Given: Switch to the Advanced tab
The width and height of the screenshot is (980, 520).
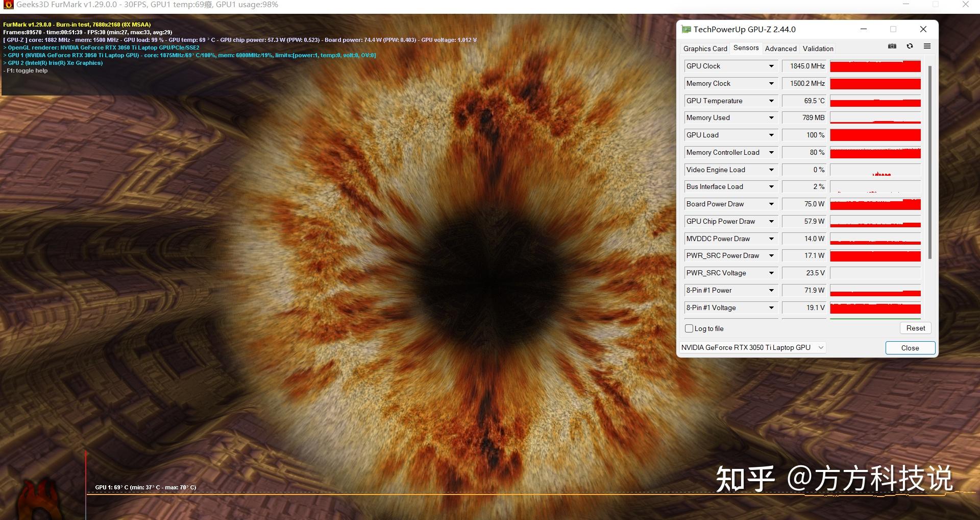Looking at the screenshot, I should point(780,49).
